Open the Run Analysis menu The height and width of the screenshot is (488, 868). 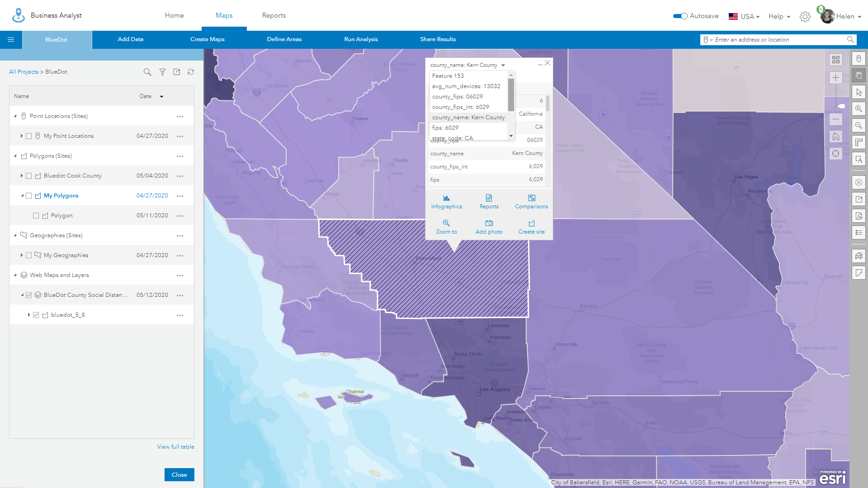click(x=361, y=39)
